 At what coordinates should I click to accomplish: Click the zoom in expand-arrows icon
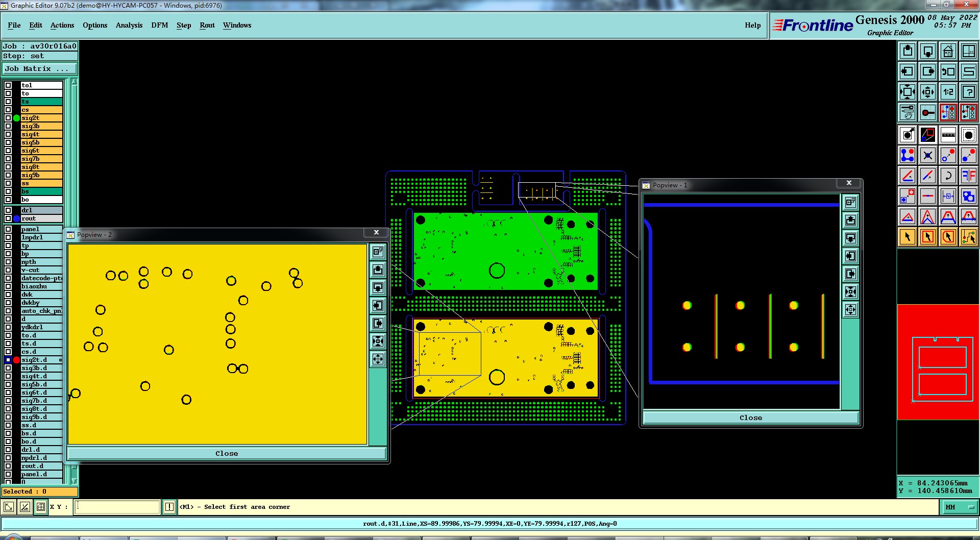pyautogui.click(x=908, y=92)
